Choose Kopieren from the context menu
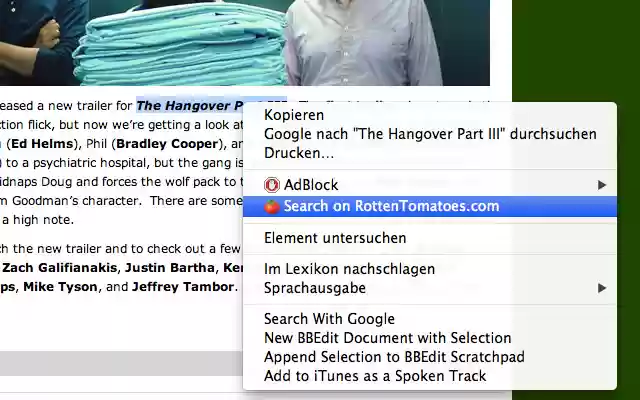Viewport: 640px width, 400px height. point(430,115)
